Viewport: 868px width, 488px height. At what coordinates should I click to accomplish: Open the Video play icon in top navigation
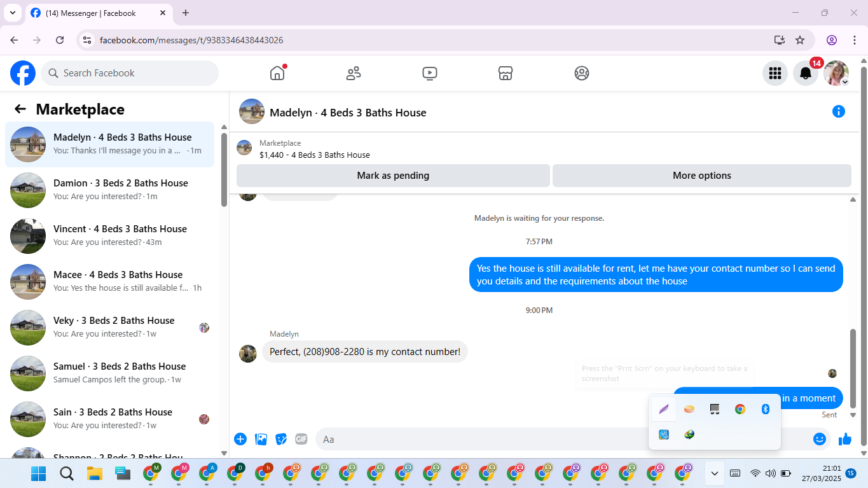[429, 73]
